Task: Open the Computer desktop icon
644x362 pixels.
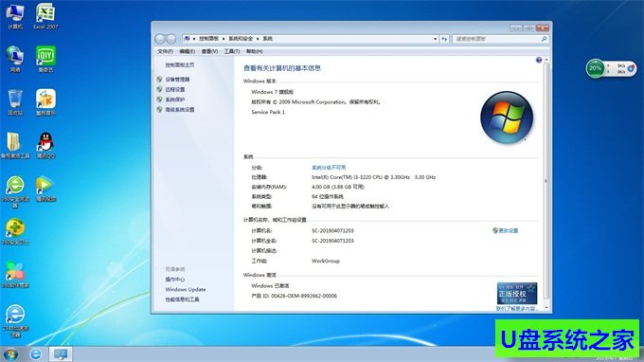Action: tap(15, 16)
